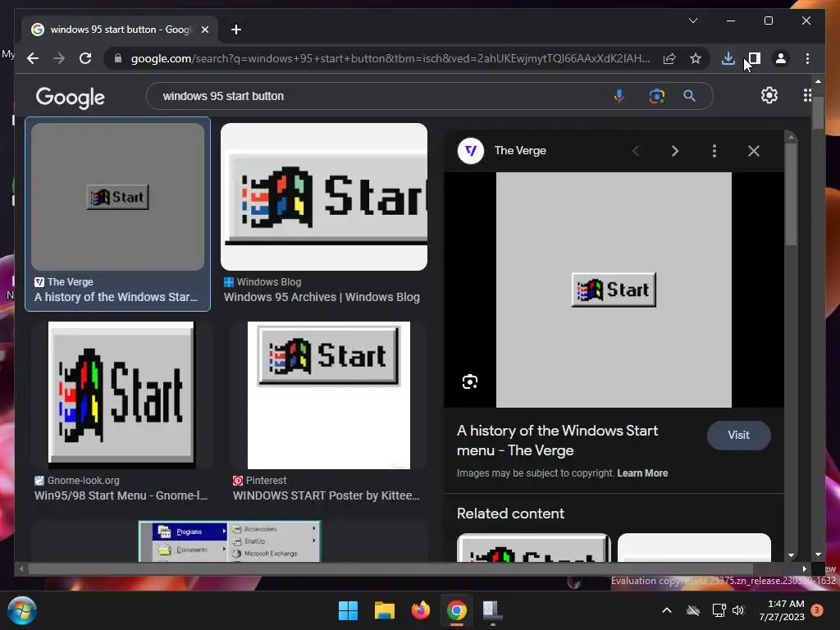
Task: Start voice search with microphone
Action: click(619, 96)
